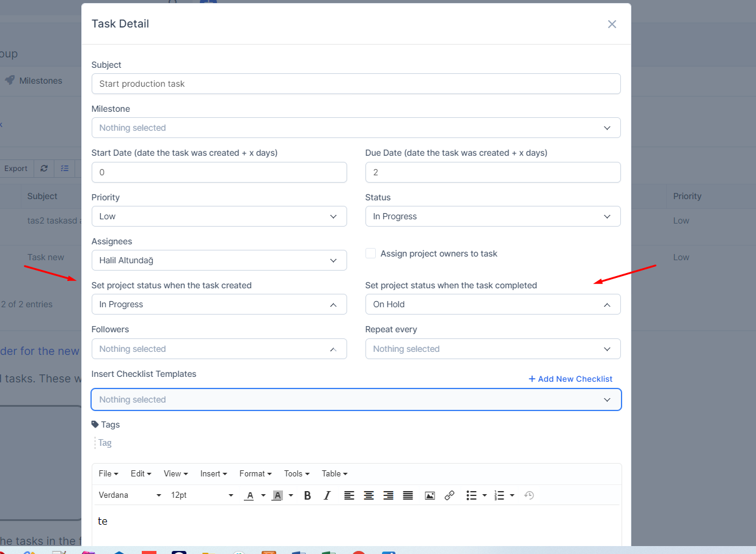This screenshot has width=756, height=554.
Task: Click the Tags label icon
Action: pyautogui.click(x=97, y=424)
